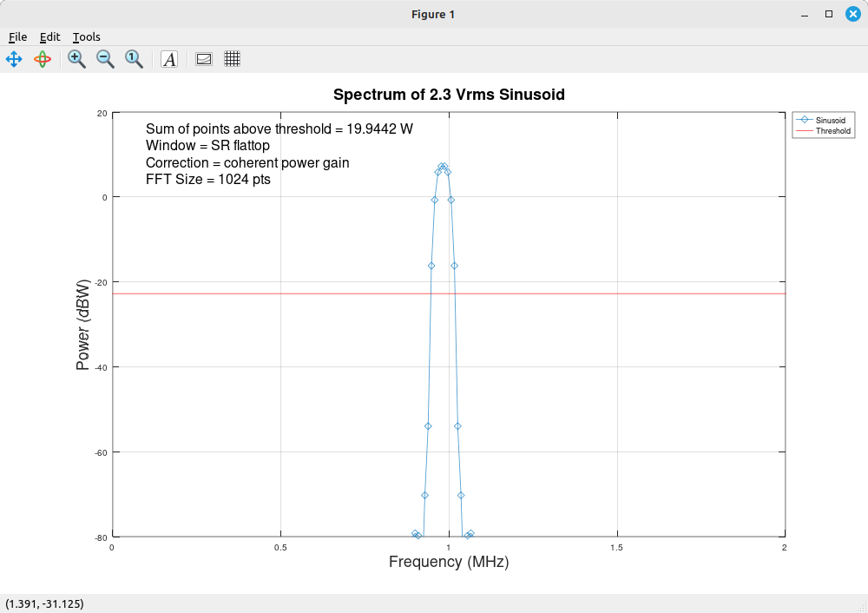Click the Threshold legend entry
Image resolution: width=868 pixels, height=613 pixels.
832,131
